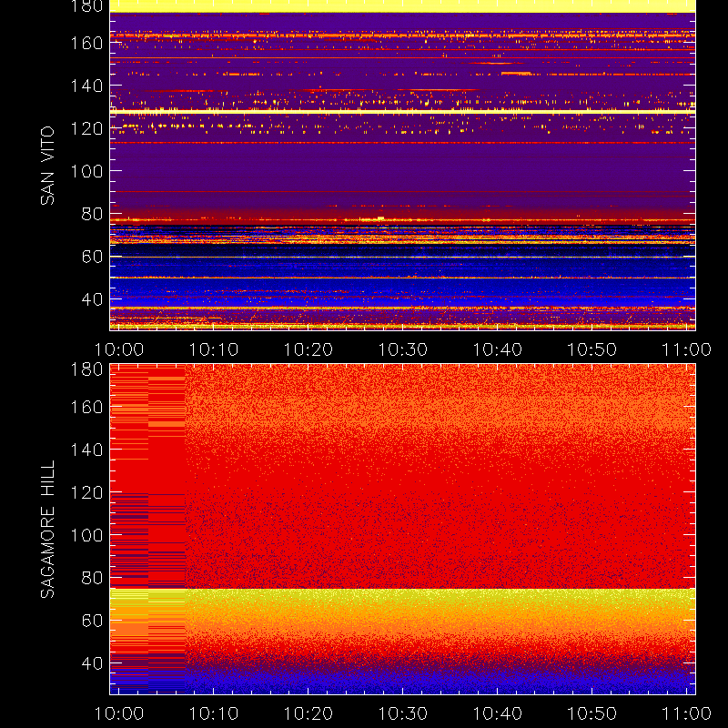Select the 80 tick label on SAN VITO plot
Image resolution: width=728 pixels, height=728 pixels.
point(93,214)
